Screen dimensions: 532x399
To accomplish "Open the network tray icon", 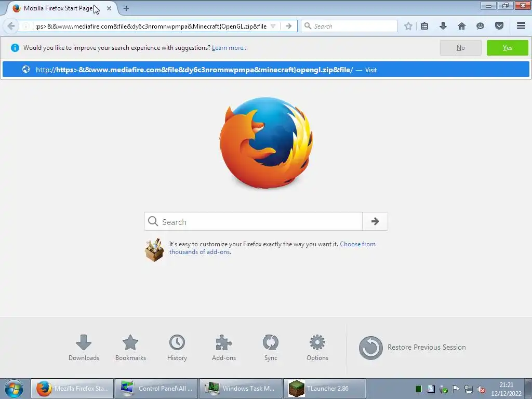I will click(469, 389).
